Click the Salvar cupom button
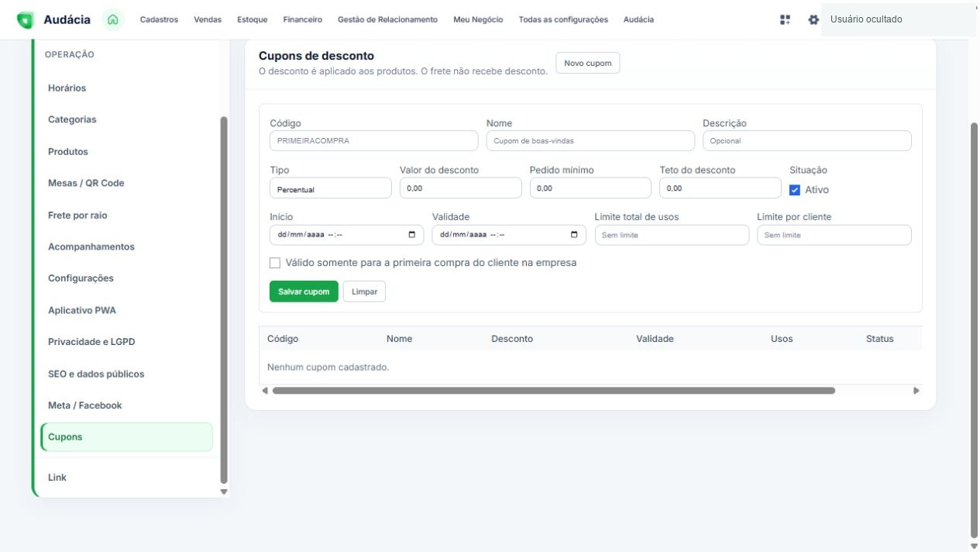The image size is (980, 552). click(x=304, y=292)
